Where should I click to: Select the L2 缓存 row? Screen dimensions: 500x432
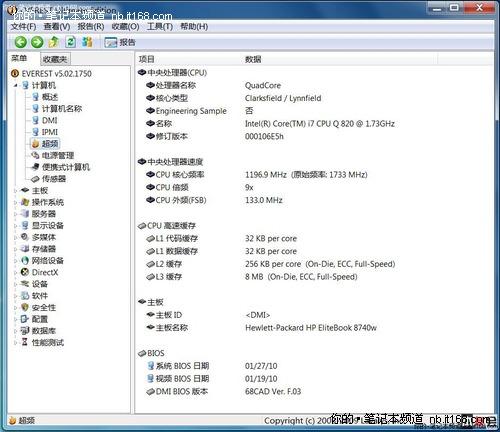click(x=270, y=264)
